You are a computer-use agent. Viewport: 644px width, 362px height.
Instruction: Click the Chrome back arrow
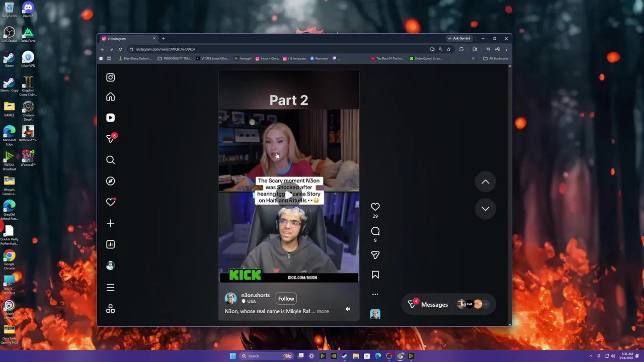[102, 49]
